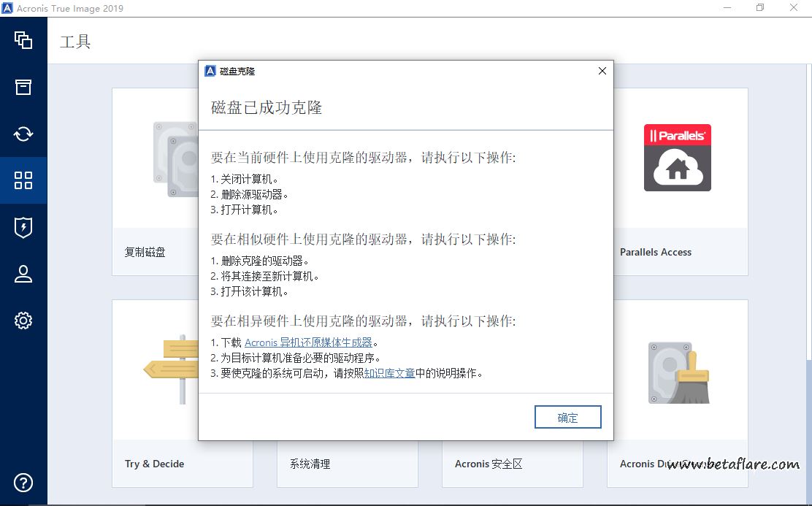This screenshot has height=506, width=812.
Task: Select the Tools grid icon in sidebar
Action: pos(23,180)
